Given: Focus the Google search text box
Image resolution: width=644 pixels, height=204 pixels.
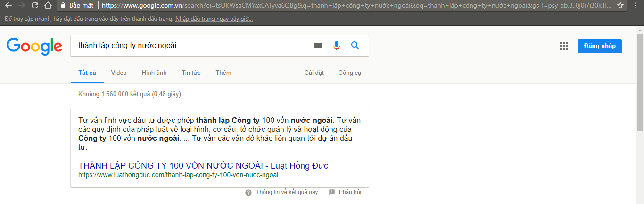Looking at the screenshot, I should tap(189, 46).
